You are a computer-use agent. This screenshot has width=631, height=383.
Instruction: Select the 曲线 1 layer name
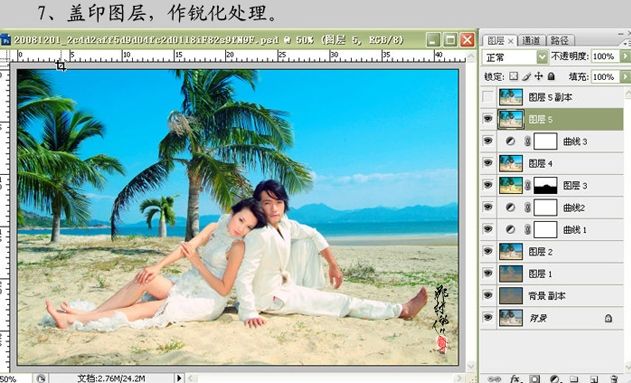click(x=575, y=230)
